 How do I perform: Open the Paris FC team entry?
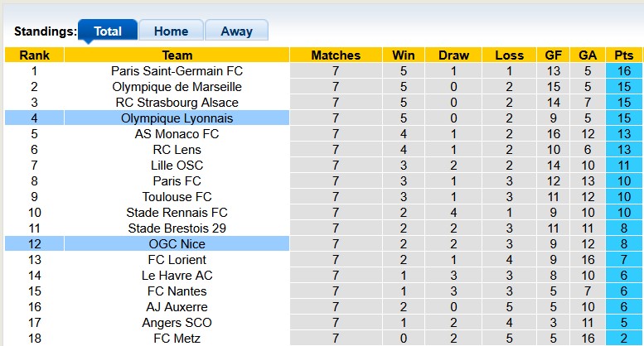coord(177,181)
